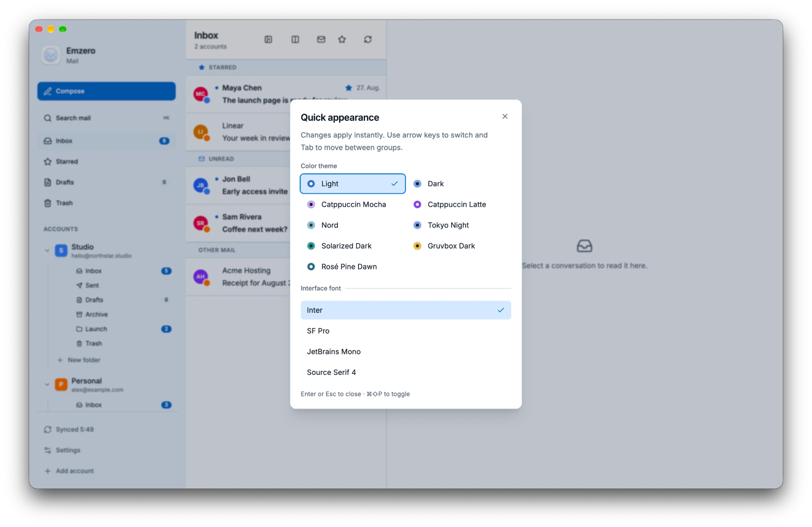Image resolution: width=812 pixels, height=527 pixels.
Task: Click the STARRED section header
Action: (286, 67)
